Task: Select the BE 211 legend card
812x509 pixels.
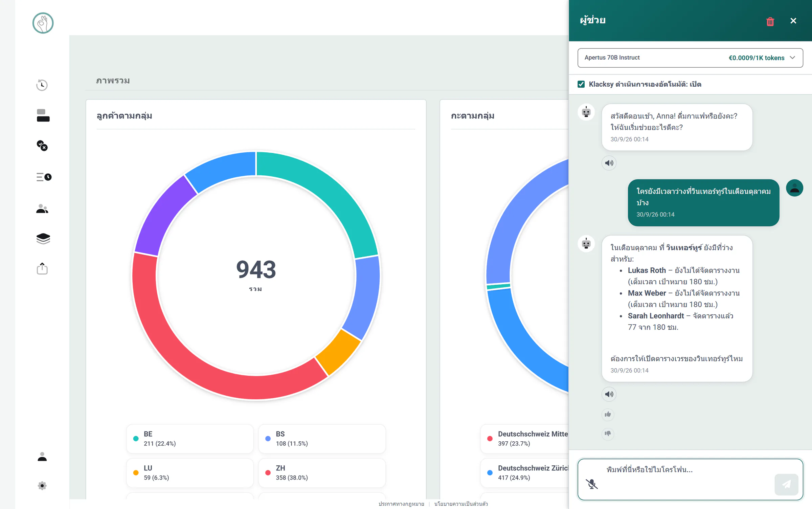Action: (x=190, y=439)
